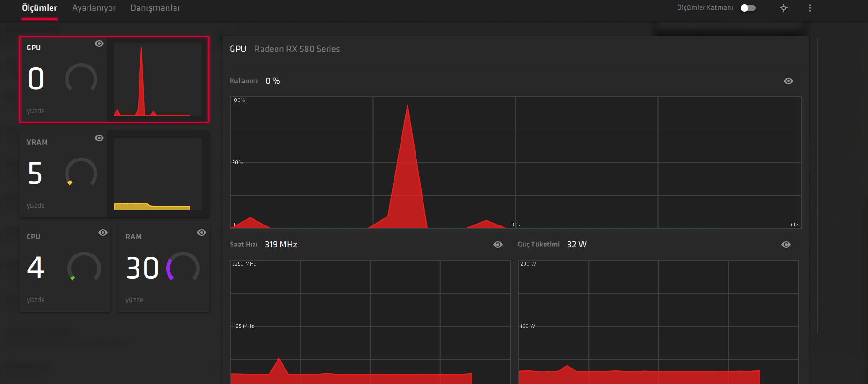Switch to the Danışmanlar tab

point(155,8)
